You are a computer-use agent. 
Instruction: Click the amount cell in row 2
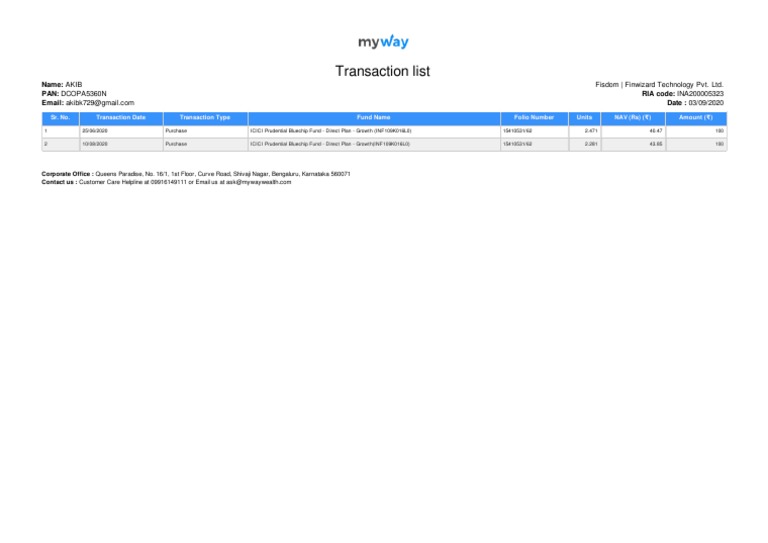click(x=696, y=144)
